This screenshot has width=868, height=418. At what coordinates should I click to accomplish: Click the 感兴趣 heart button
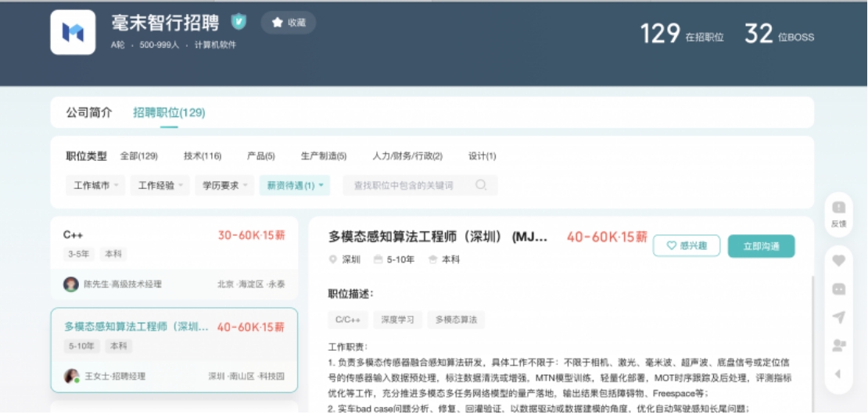(687, 246)
